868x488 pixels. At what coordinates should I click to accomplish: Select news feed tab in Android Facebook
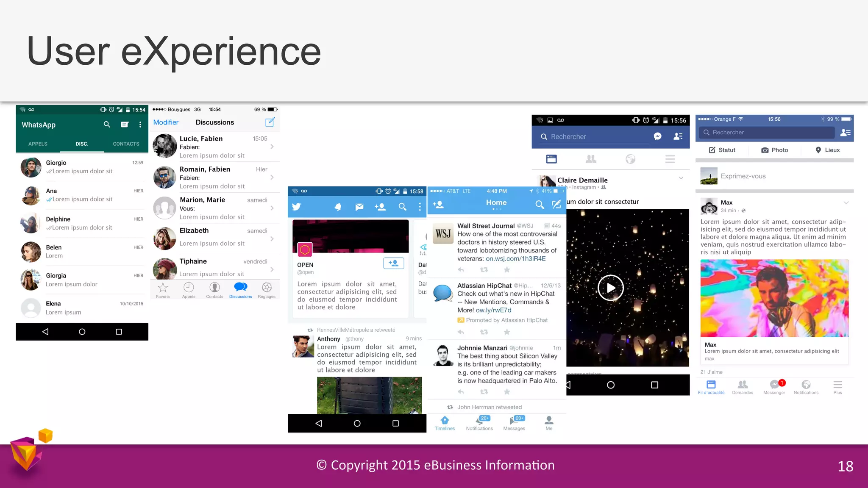click(x=551, y=159)
